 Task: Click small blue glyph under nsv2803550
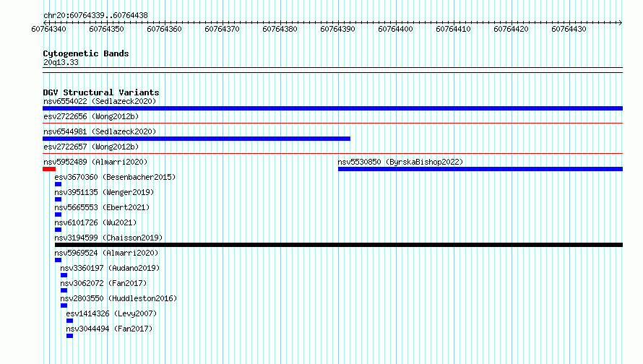64,305
